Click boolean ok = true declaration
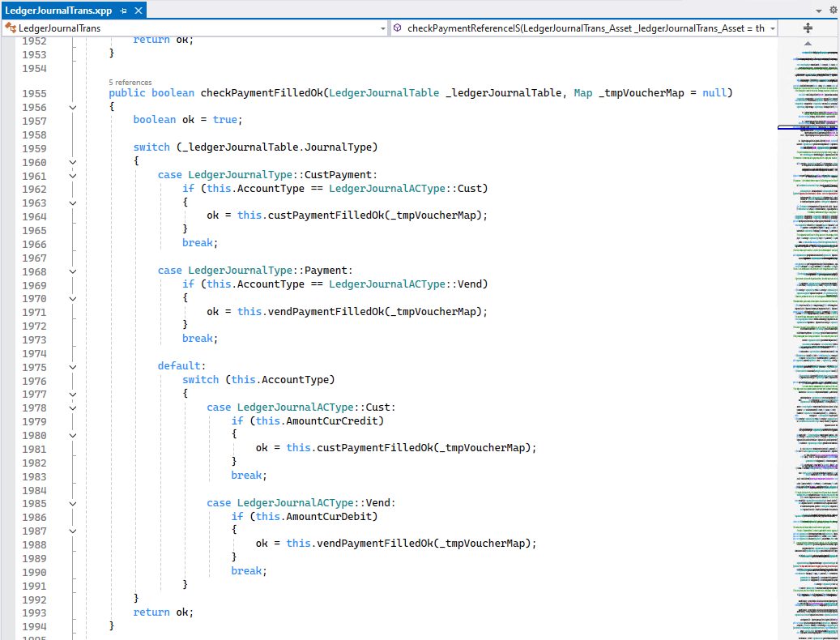Screen dimensions: 840x640 click(188, 119)
